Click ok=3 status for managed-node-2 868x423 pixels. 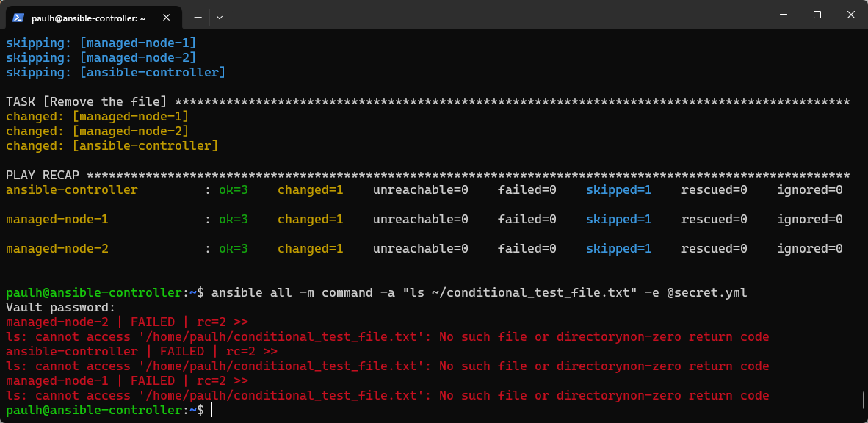point(235,248)
